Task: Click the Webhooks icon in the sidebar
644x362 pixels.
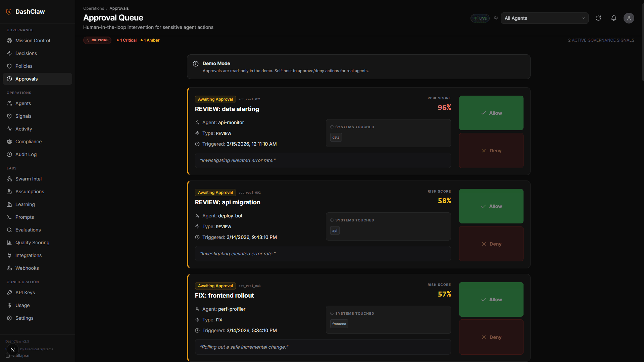Action: tap(10, 268)
